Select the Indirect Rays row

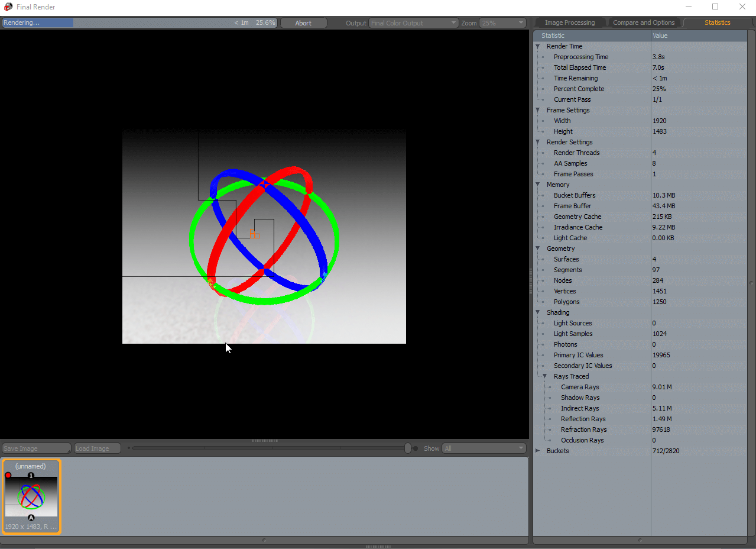pos(641,408)
